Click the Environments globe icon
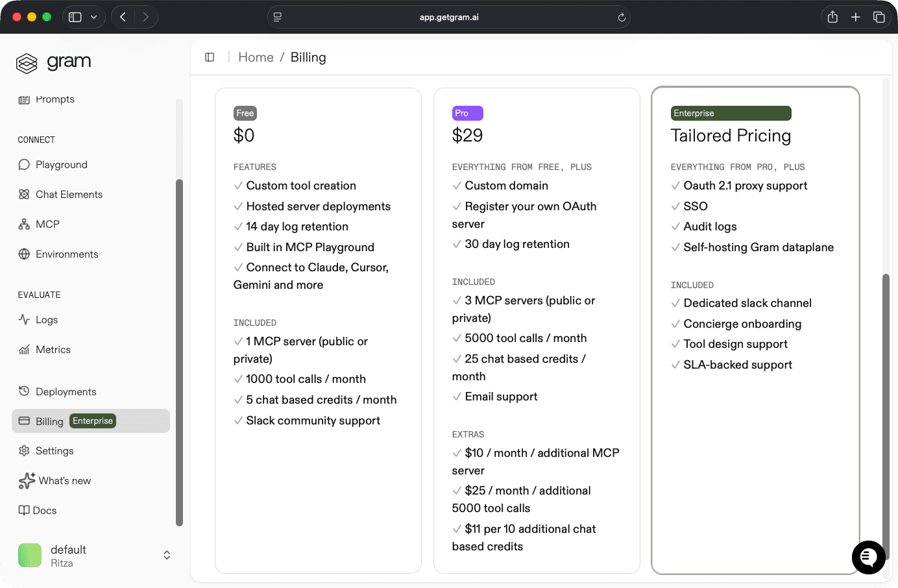 (x=23, y=254)
